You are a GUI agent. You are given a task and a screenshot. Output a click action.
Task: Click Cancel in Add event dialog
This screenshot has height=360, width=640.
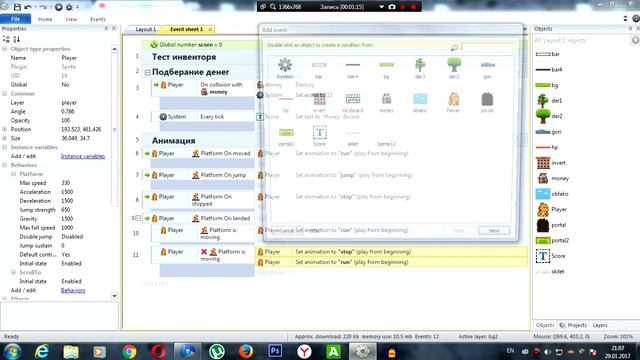click(x=287, y=231)
